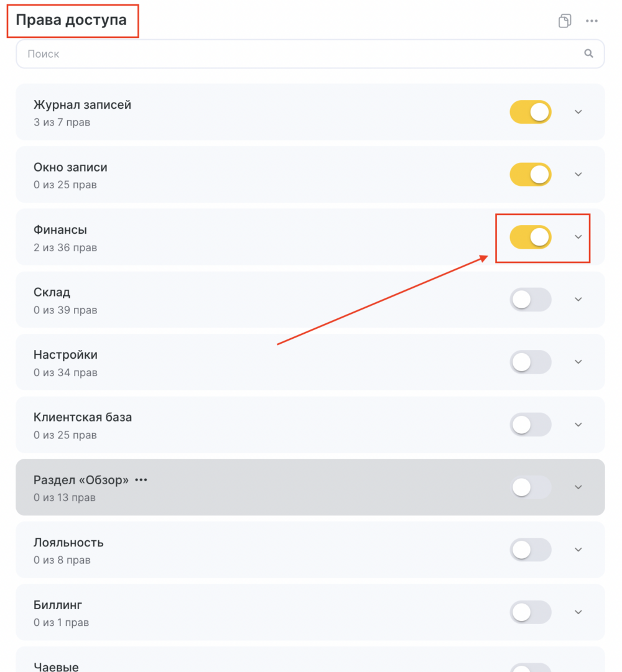The image size is (622, 672).
Task: Expand the Финансы section chevron
Action: click(578, 237)
